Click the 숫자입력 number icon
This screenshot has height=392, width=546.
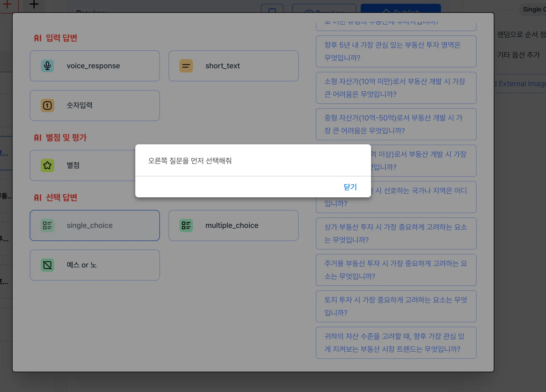tap(47, 105)
